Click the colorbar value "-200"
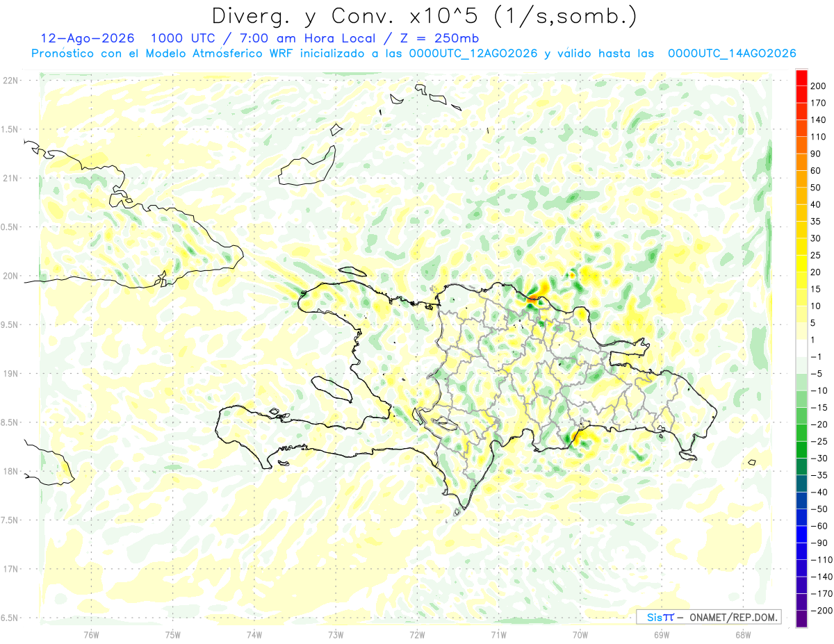 822,610
